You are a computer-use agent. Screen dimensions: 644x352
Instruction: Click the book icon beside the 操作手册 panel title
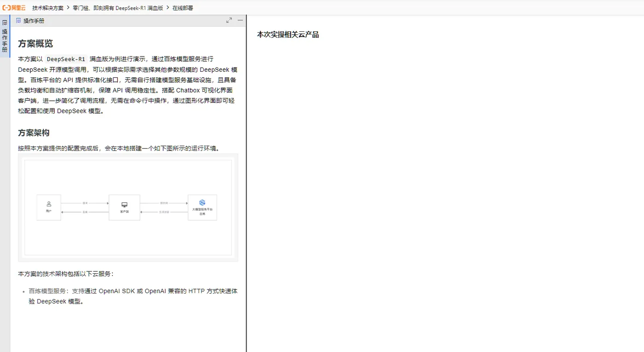tap(18, 21)
